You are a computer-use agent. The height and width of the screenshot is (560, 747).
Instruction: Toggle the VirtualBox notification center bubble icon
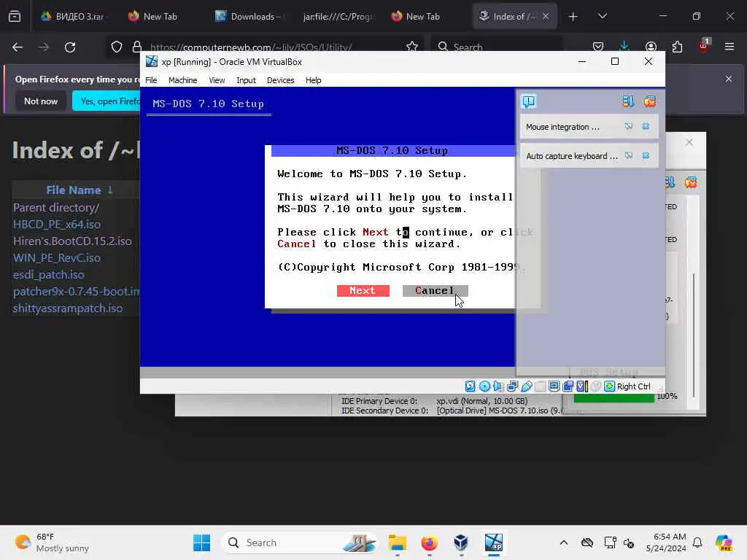click(529, 101)
